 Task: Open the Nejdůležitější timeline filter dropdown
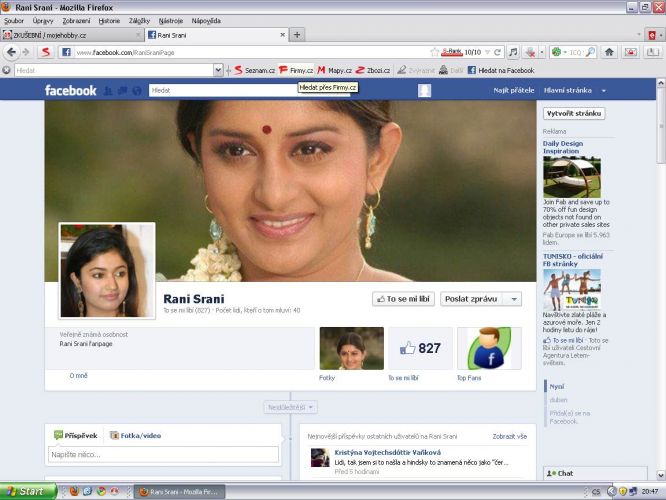(290, 407)
